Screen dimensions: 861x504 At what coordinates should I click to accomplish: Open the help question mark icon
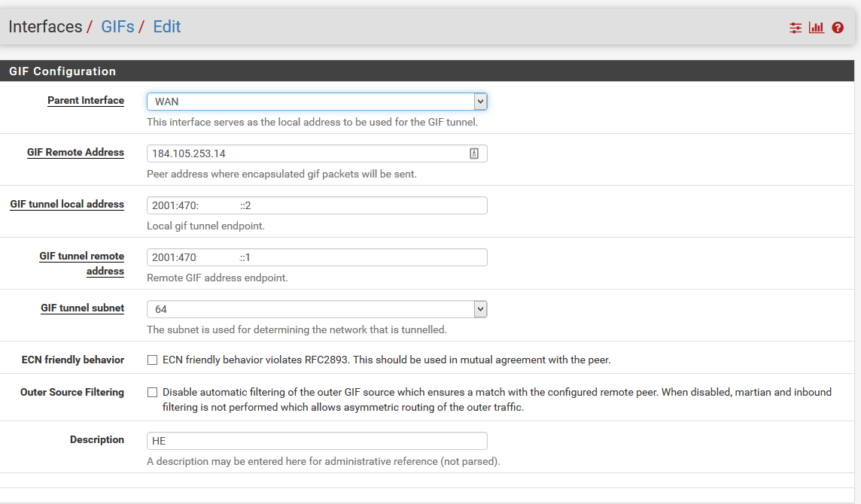(x=838, y=28)
